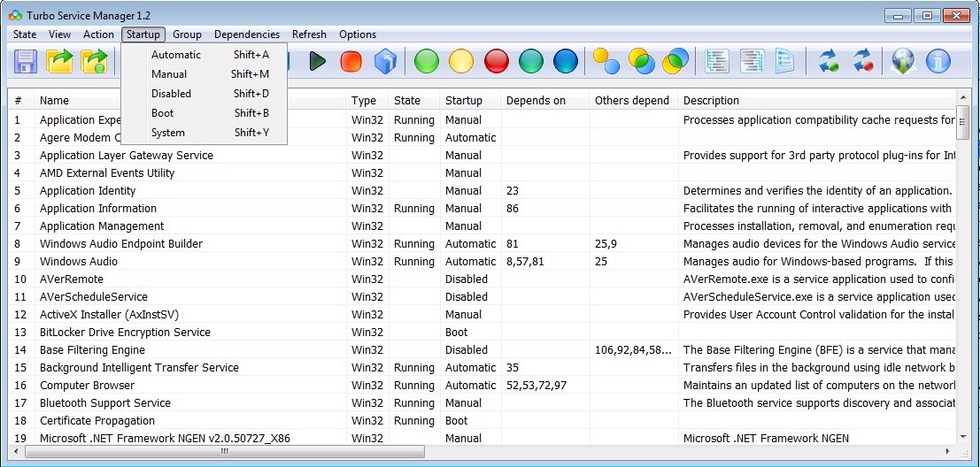Screen dimensions: 980x467
Task: Click the red square stop service icon
Action: pyautogui.click(x=351, y=61)
